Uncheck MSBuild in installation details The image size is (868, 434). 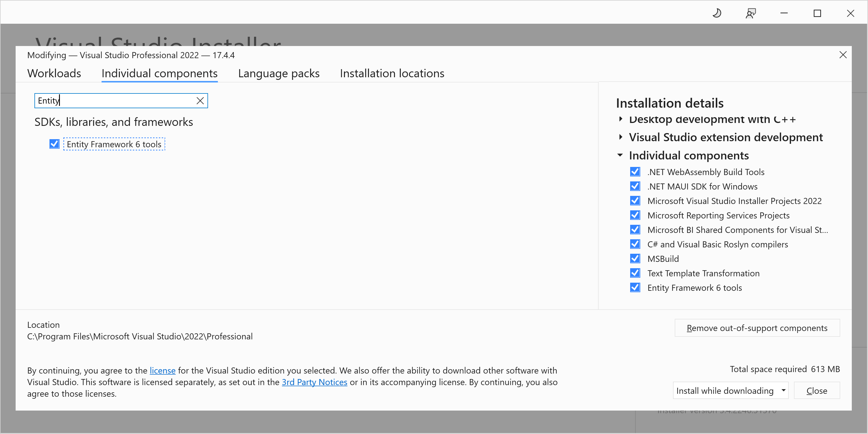635,259
